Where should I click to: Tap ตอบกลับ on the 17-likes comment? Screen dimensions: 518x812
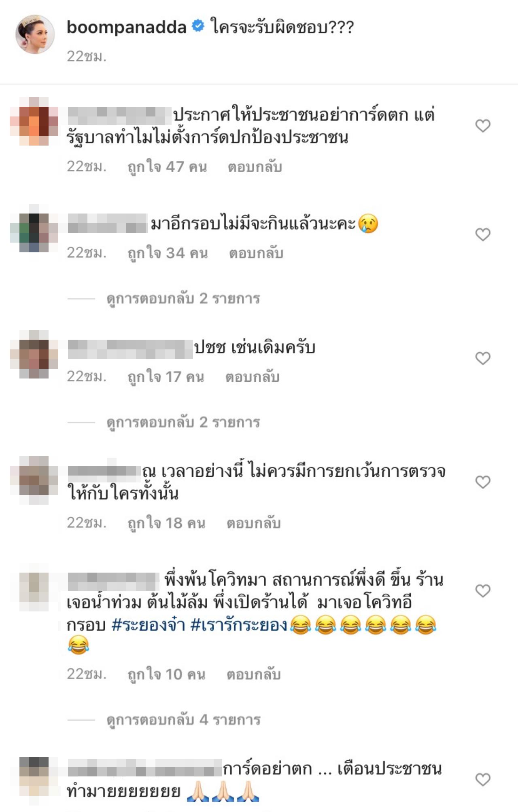click(x=253, y=377)
